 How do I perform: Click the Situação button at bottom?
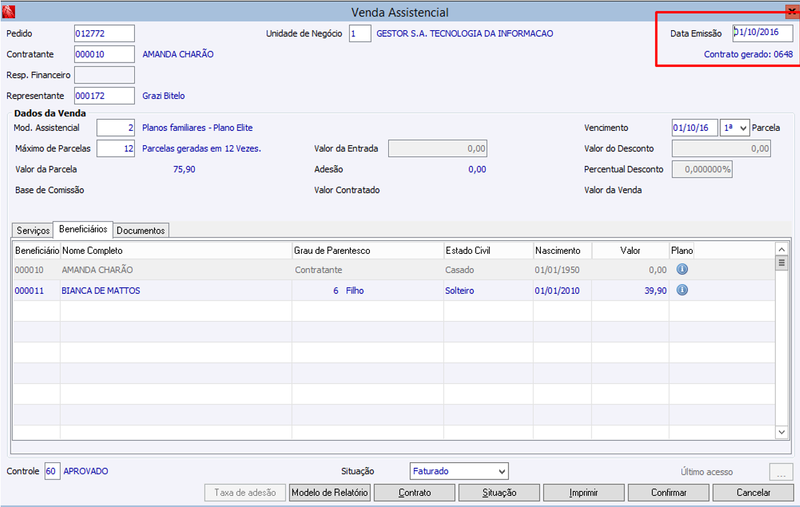click(x=499, y=493)
